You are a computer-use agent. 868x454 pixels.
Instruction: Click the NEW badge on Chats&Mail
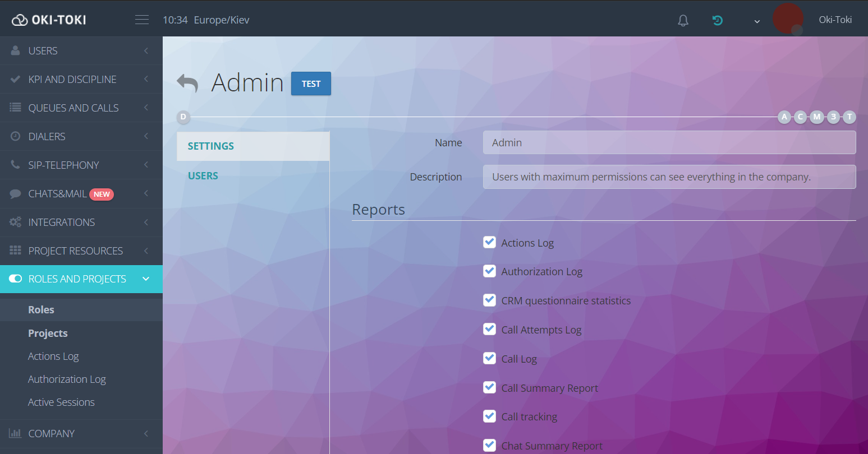(x=102, y=194)
